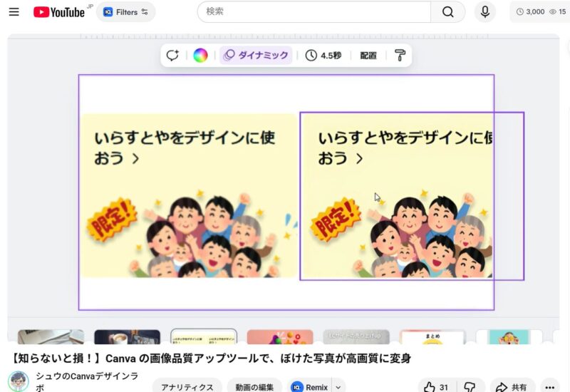Dislike the video with thumbs down
This screenshot has height=392, width=570.
(x=470, y=387)
